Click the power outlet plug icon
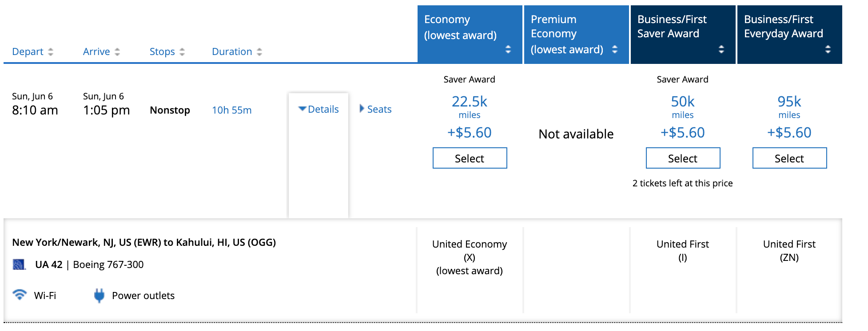The width and height of the screenshot is (868, 331). (99, 296)
